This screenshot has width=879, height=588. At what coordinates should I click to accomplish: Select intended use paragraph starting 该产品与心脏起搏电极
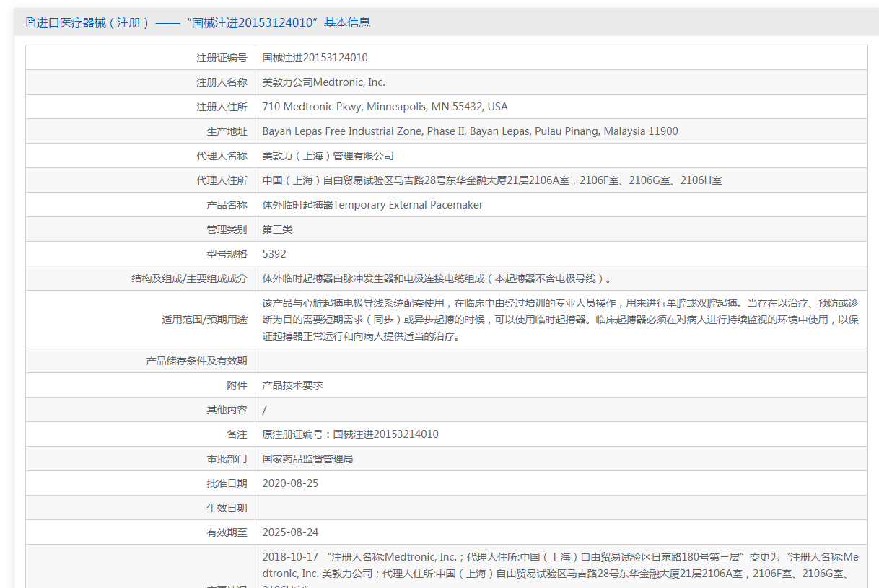(x=561, y=320)
